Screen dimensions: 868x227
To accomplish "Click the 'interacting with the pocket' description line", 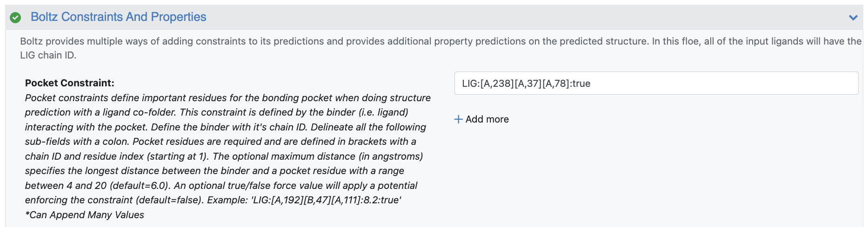I will point(225,127).
